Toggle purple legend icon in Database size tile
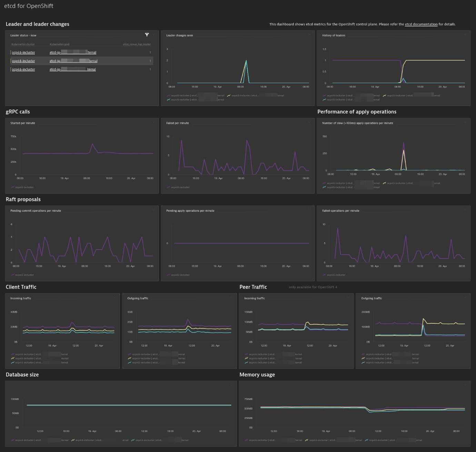This screenshot has height=452, width=476. pyautogui.click(x=13, y=440)
